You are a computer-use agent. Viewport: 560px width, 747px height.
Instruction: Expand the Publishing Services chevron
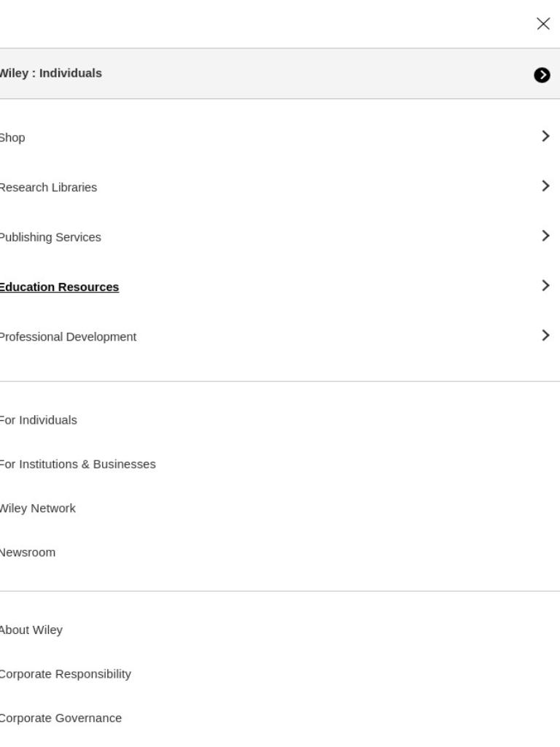pyautogui.click(x=545, y=236)
